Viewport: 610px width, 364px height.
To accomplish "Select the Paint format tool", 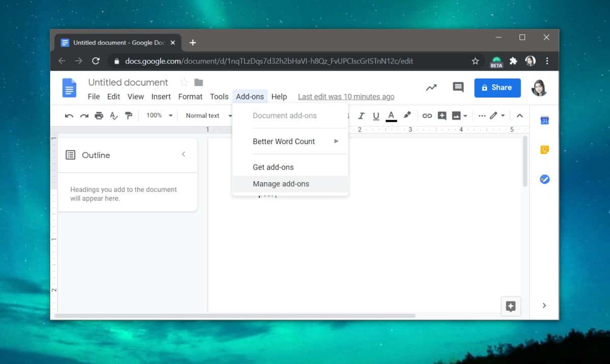I will 129,116.
